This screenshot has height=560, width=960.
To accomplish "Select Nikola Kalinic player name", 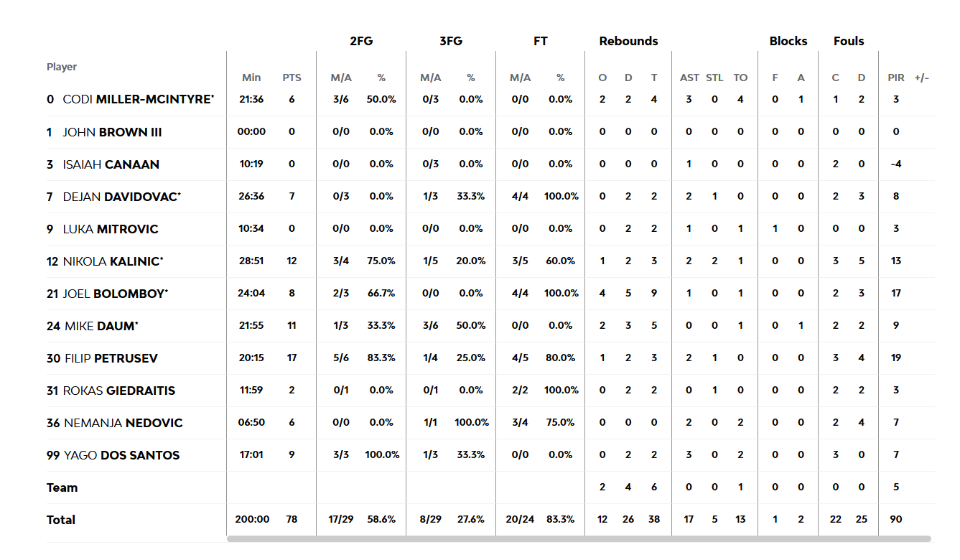I will pyautogui.click(x=113, y=261).
